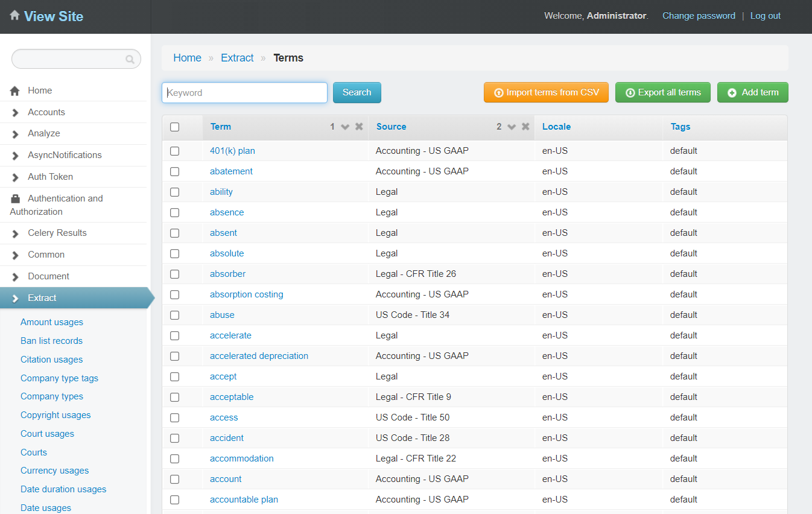Click Source column header text

[392, 127]
